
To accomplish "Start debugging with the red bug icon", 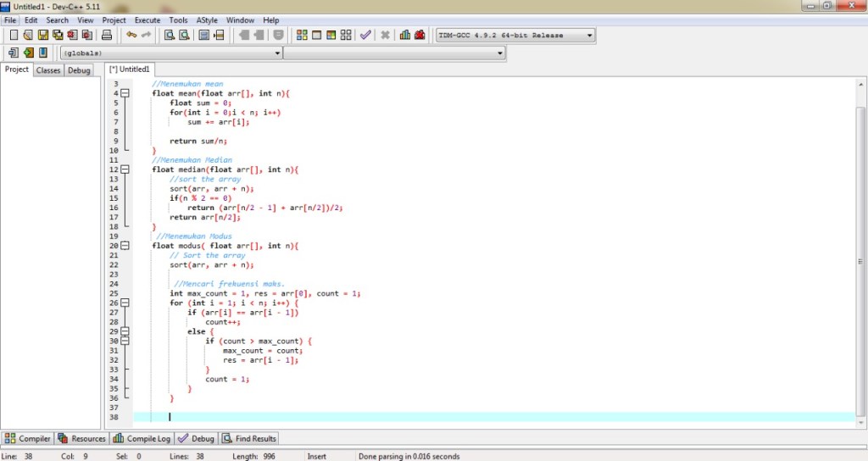I will click(420, 36).
